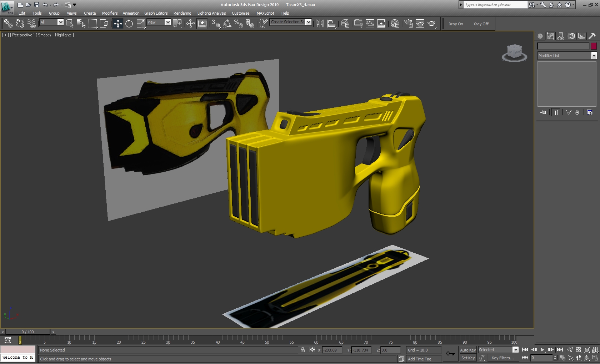The height and width of the screenshot is (364, 600).
Task: Activate the Select and Move tool
Action: point(117,24)
